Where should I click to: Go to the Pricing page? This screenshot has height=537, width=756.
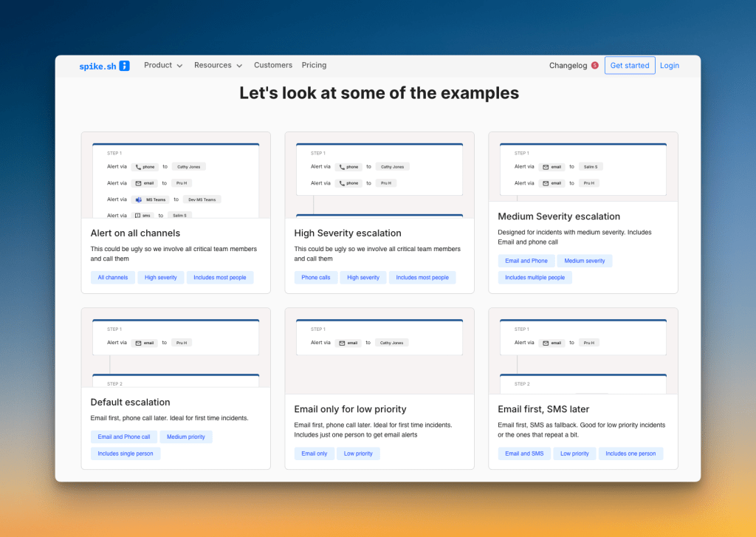[x=314, y=65]
